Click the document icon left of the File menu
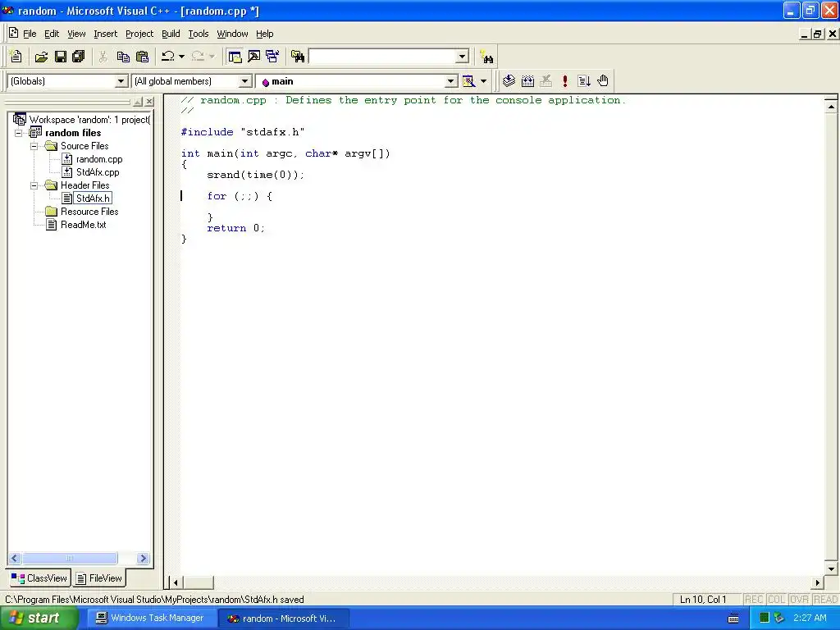 coord(13,33)
